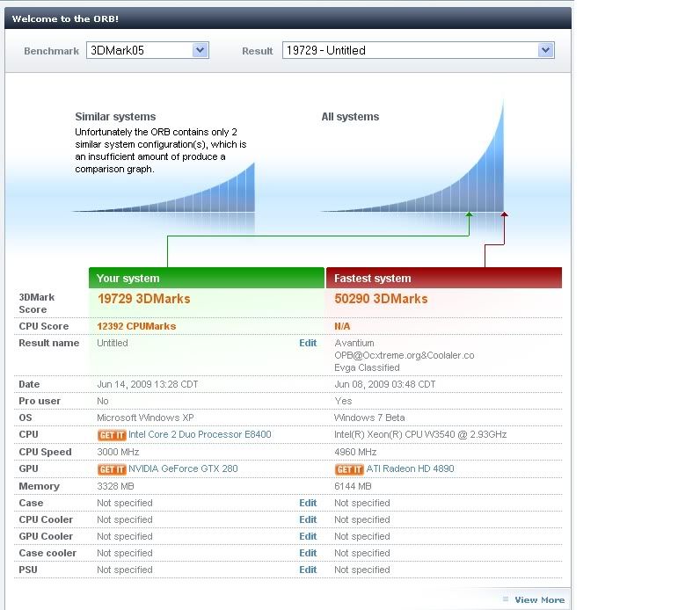Click the Microsoft Windows XP OS value
700x610 pixels.
click(145, 418)
